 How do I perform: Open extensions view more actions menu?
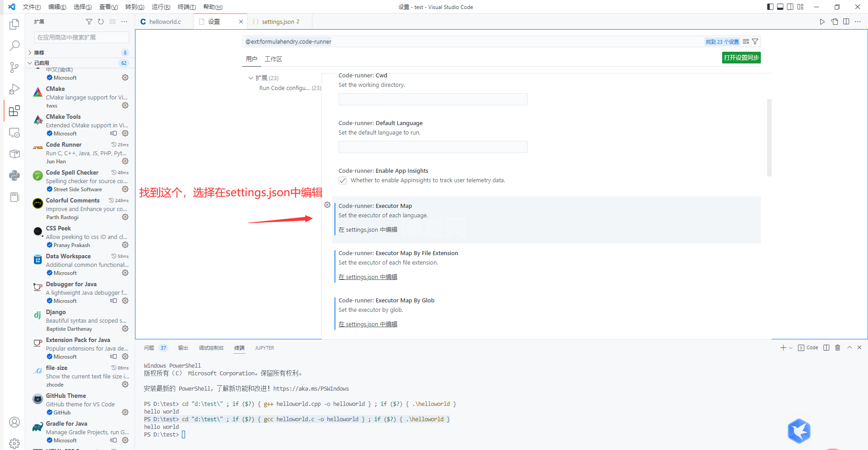pos(124,22)
